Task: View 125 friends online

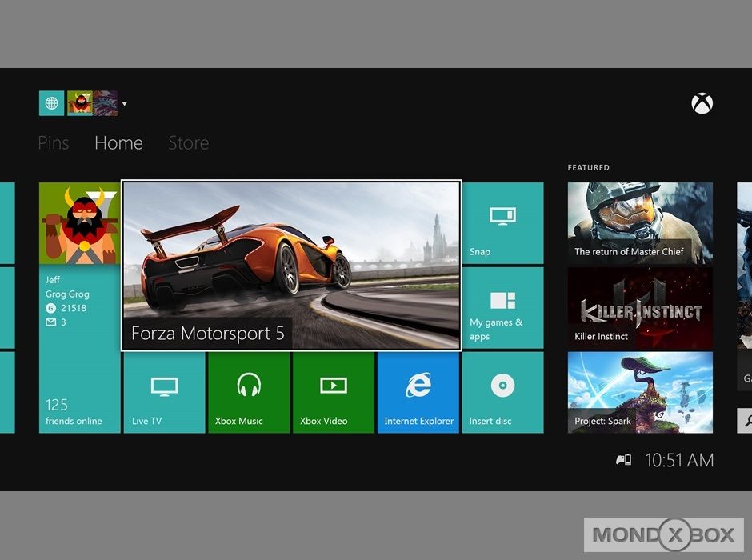Action: (79, 410)
